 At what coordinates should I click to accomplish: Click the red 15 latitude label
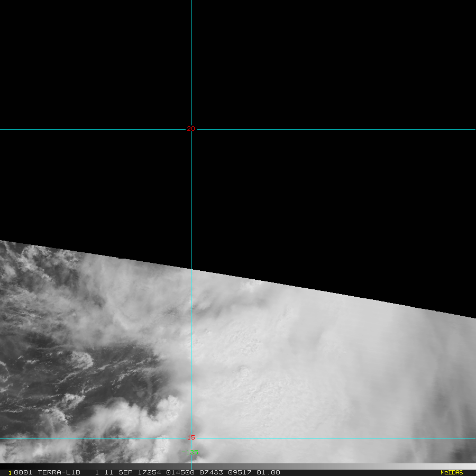(x=190, y=437)
